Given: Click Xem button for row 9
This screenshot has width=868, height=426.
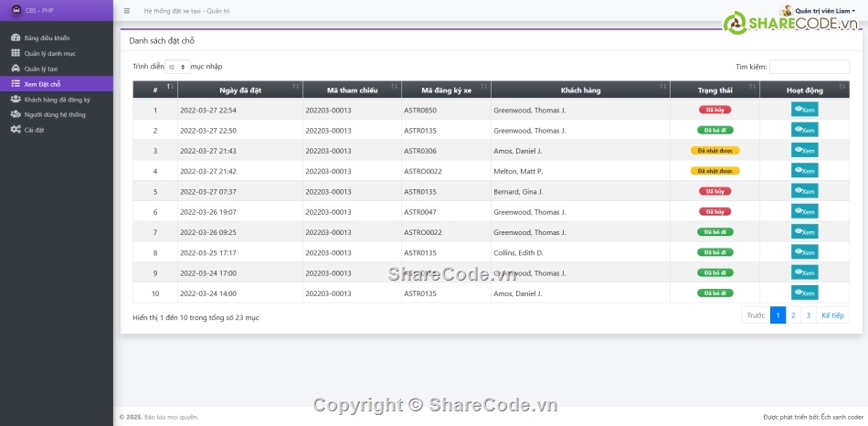Looking at the screenshot, I should pos(804,272).
